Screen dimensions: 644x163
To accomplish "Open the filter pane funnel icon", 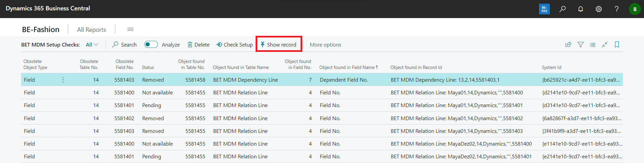I will (x=581, y=45).
